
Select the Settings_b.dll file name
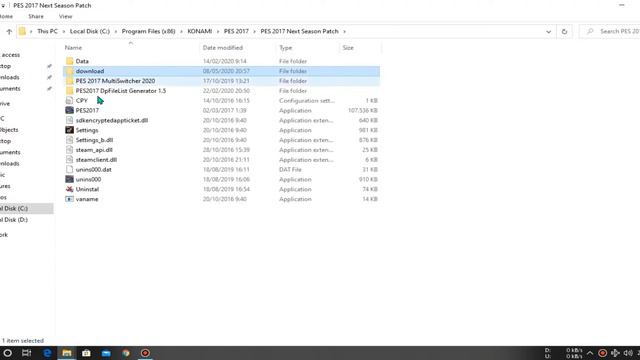coord(94,140)
